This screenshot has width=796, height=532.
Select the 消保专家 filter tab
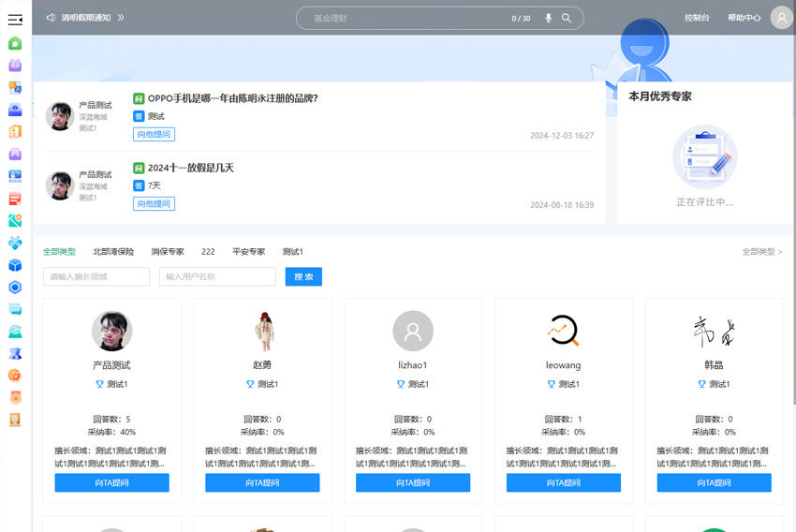point(168,252)
